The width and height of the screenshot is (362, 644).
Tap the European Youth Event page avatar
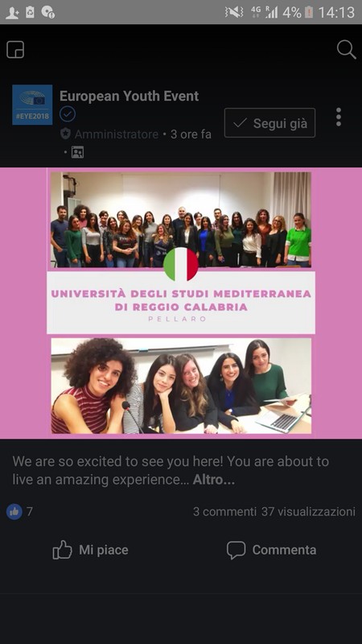[32, 105]
